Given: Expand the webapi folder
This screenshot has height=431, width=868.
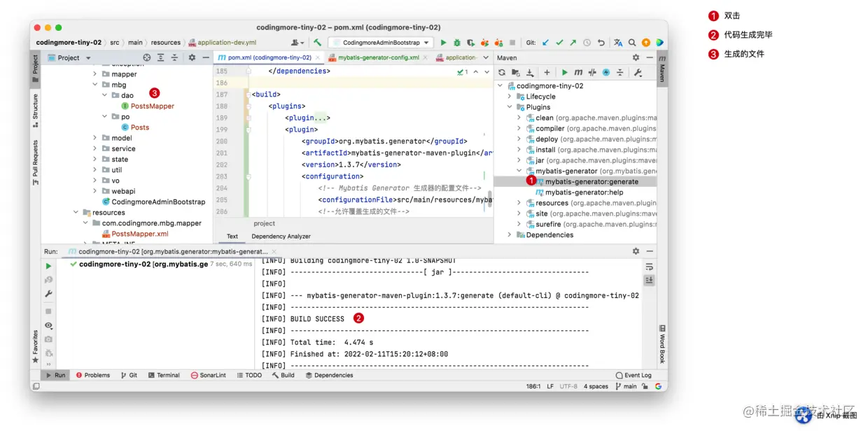Looking at the screenshot, I should [95, 191].
